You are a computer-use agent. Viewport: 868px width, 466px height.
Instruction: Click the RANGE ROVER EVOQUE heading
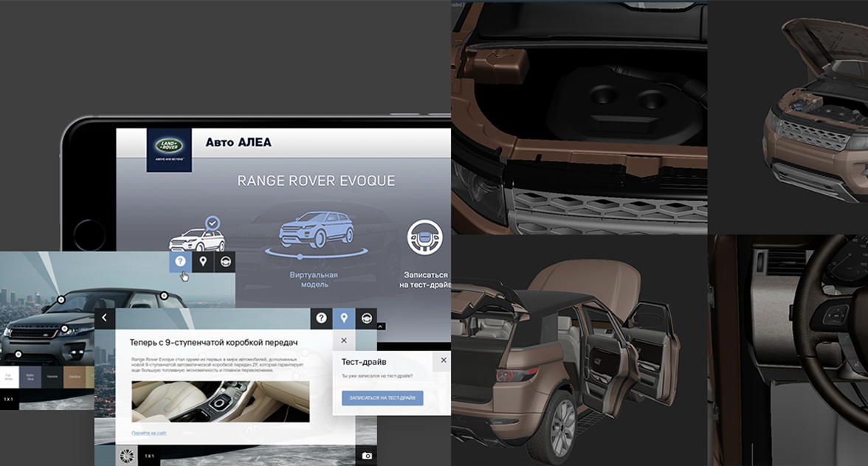(316, 181)
